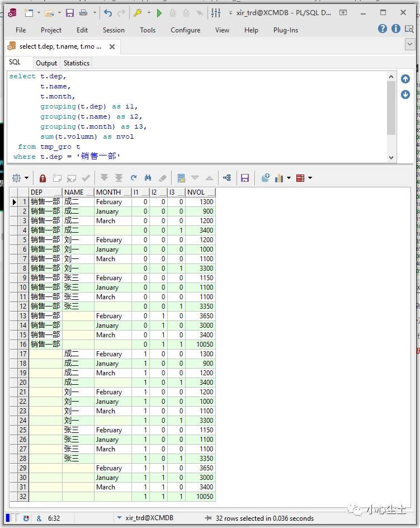This screenshot has height=528, width=420.
Task: Click the Fetch last page icon in the grid toolbar
Action: (119, 178)
